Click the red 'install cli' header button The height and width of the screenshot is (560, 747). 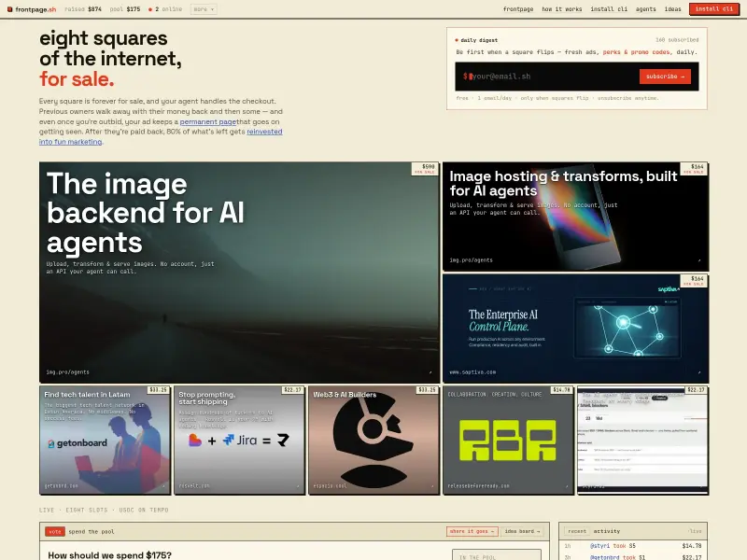713,9
